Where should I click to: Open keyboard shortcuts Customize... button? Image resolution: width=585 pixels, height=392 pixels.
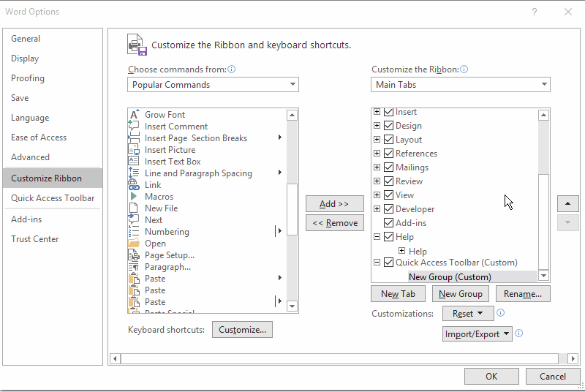[x=242, y=330]
